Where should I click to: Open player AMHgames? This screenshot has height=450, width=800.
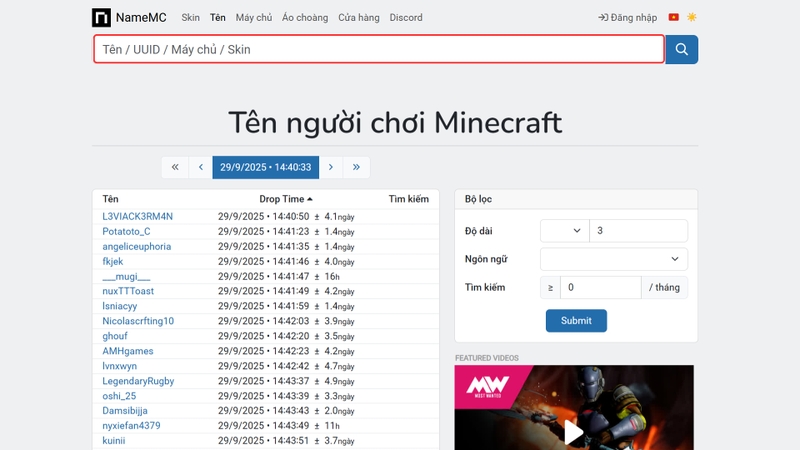tap(128, 351)
